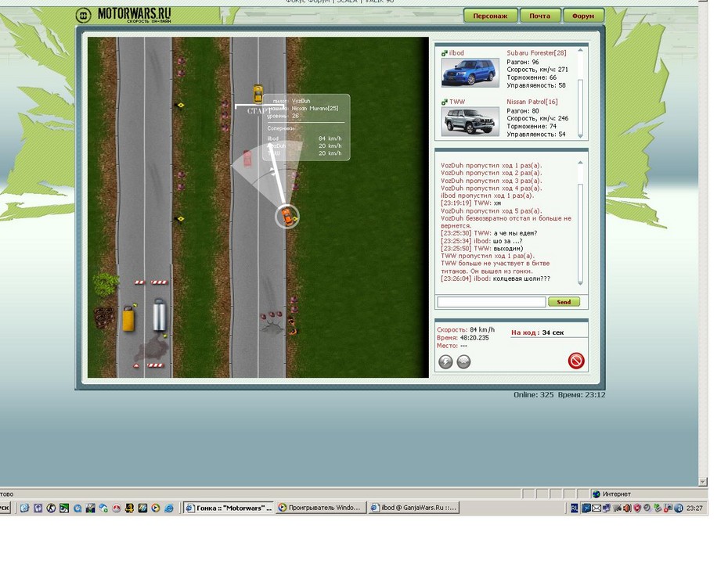Click ilbod's 'Управляемость: 58' stat

(536, 85)
